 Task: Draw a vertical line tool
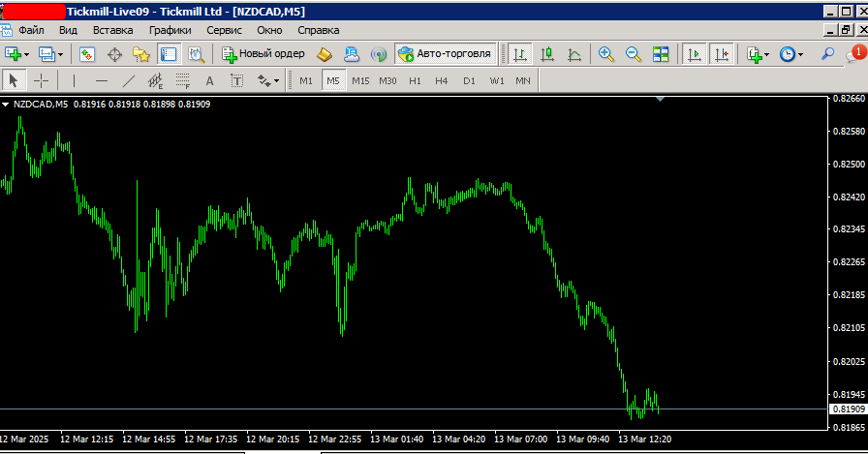click(x=74, y=80)
